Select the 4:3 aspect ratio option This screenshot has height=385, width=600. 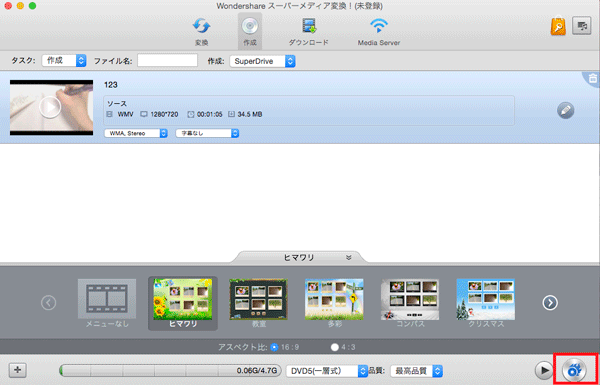coord(335,347)
